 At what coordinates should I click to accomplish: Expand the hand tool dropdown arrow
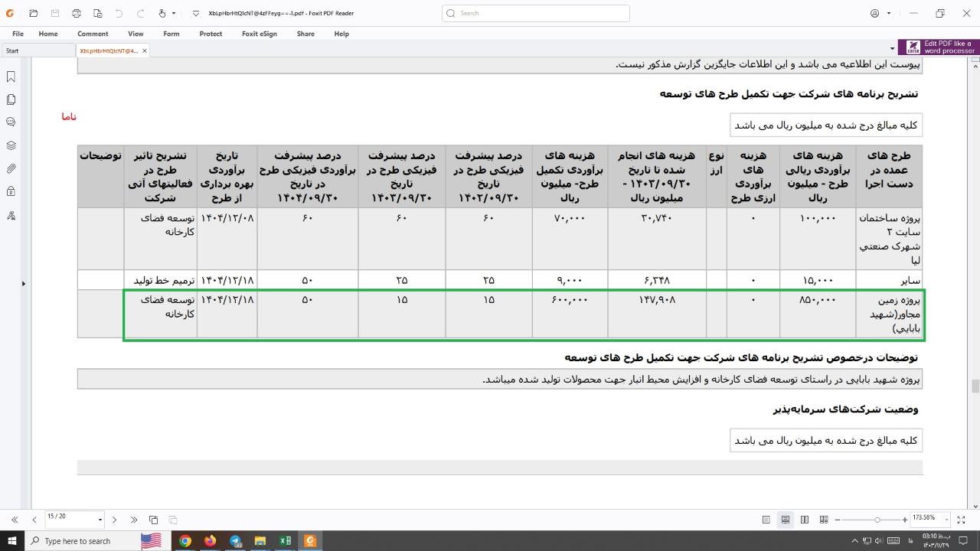click(174, 13)
